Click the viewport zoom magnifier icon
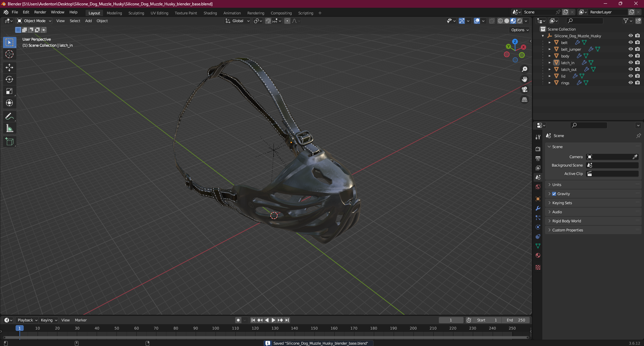Image resolution: width=644 pixels, height=346 pixels. [525, 69]
